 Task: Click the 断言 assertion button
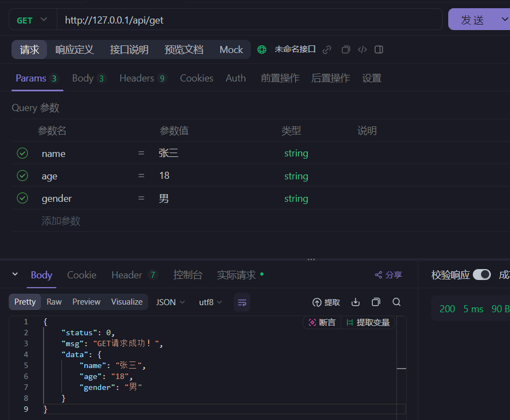321,323
